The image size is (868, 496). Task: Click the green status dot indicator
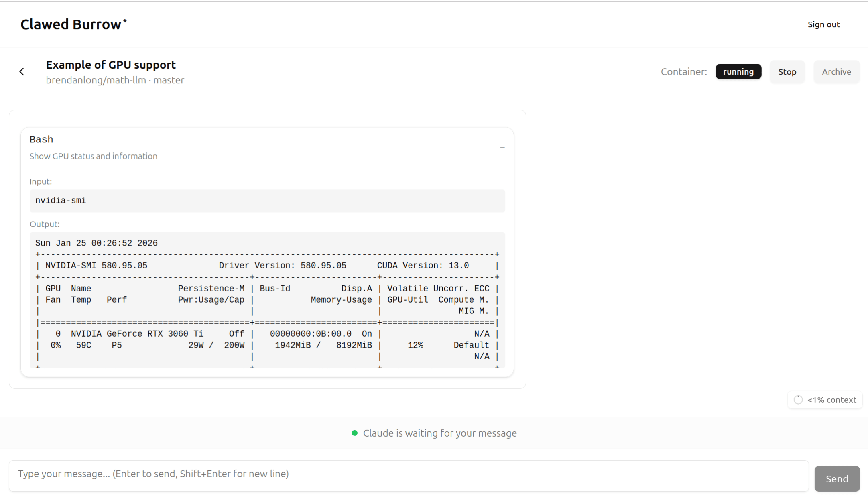(354, 433)
